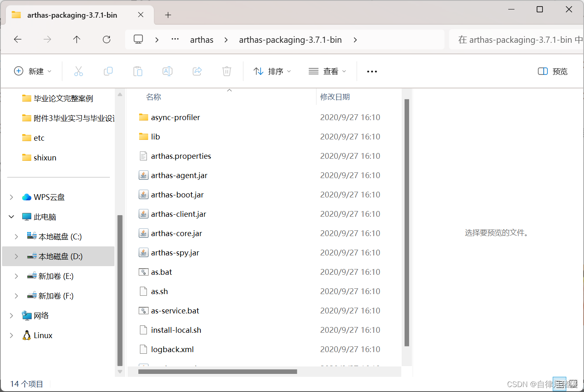The width and height of the screenshot is (584, 392).
Task: Open the 毕业论文完整案例 folder in sidebar
Action: (x=63, y=98)
